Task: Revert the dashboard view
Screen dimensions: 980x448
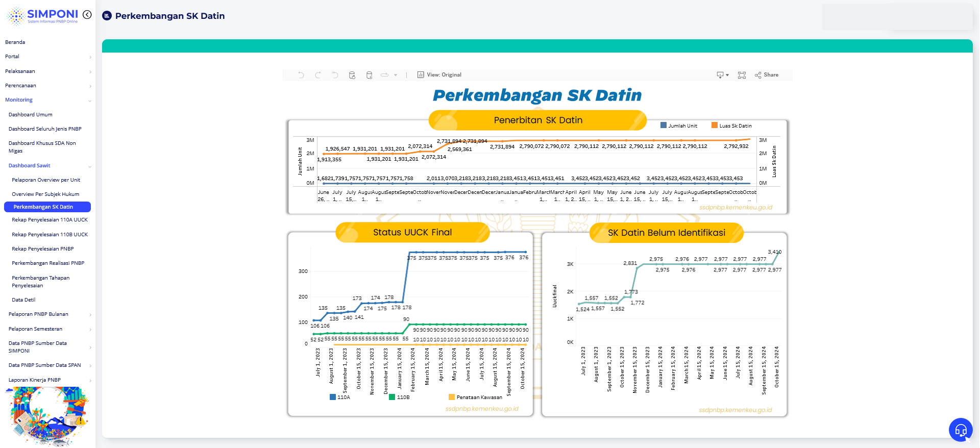Action: coord(335,75)
